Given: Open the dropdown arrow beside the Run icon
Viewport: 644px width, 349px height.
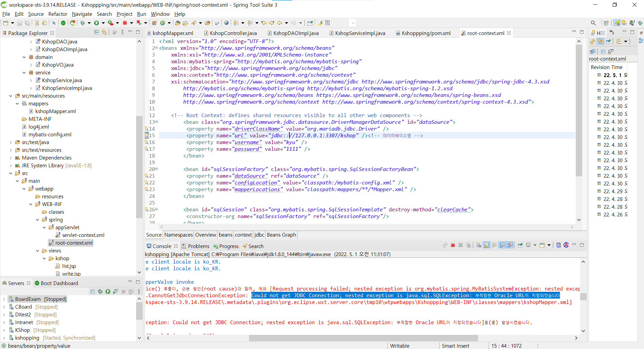Looking at the screenshot, I should 103,23.
